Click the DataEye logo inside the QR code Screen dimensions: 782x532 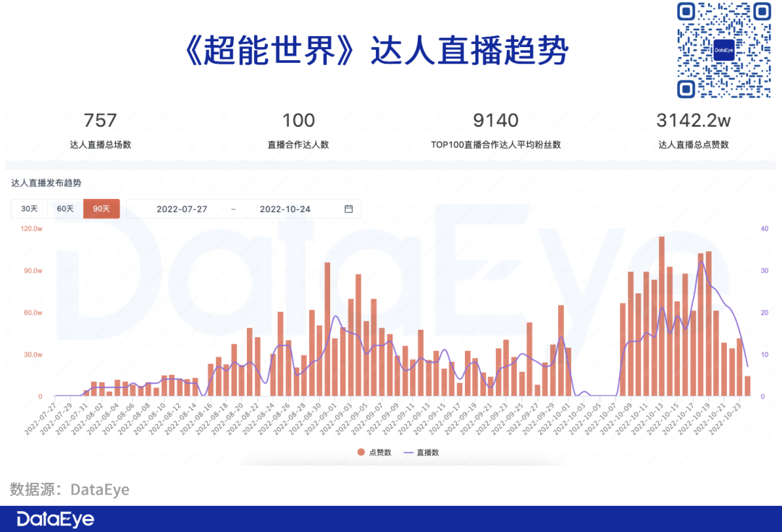[723, 50]
